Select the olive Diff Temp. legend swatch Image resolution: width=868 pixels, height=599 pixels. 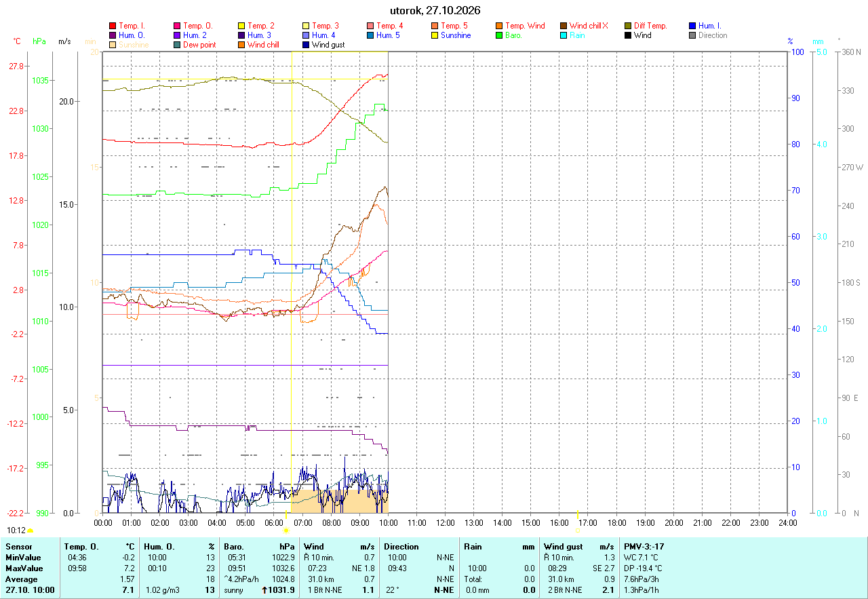click(628, 26)
